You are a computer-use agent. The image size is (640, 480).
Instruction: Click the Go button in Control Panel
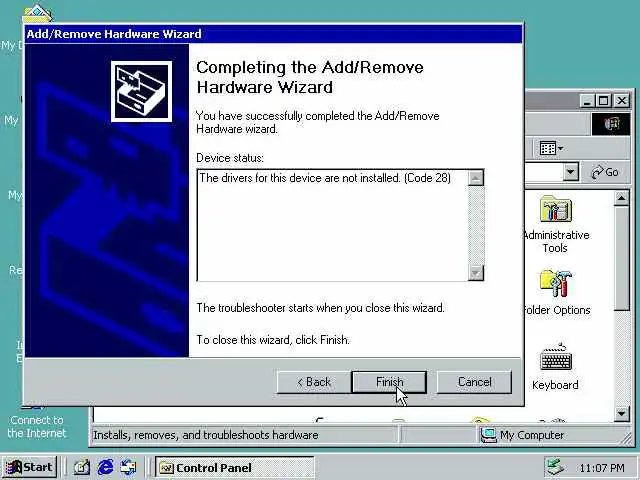coord(605,172)
